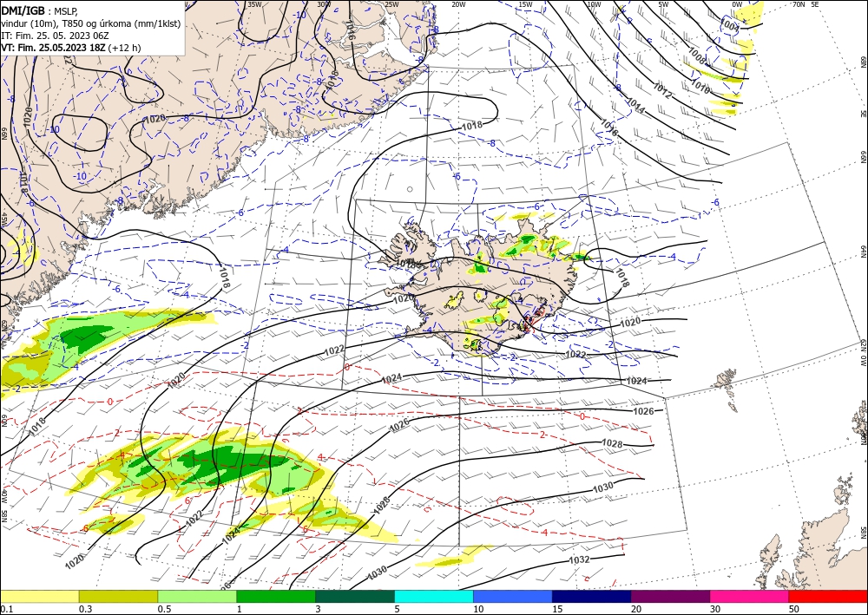
Task: Click the legend value "0.1"
Action: [6, 609]
